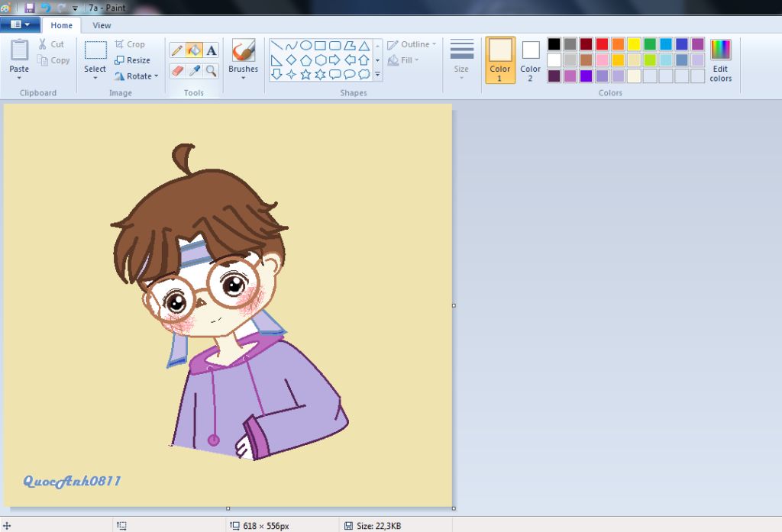782x532 pixels.
Task: Choose the Hexagon shape
Action: point(320,60)
